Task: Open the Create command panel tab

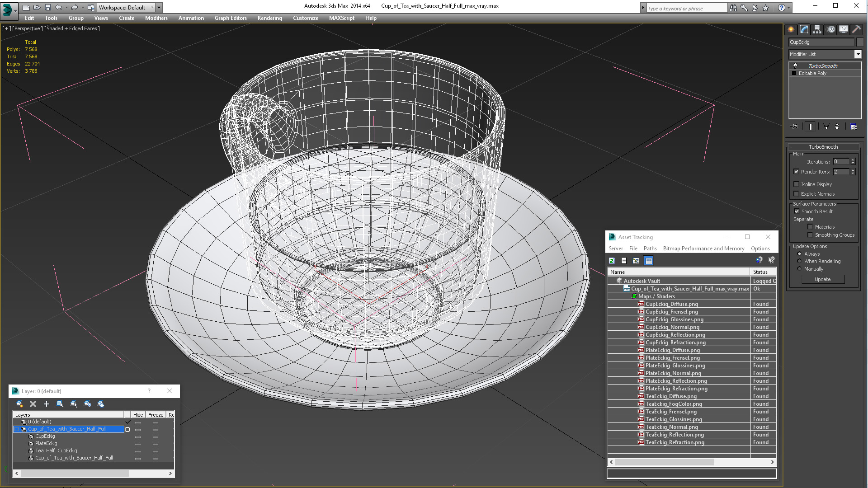Action: [x=791, y=29]
